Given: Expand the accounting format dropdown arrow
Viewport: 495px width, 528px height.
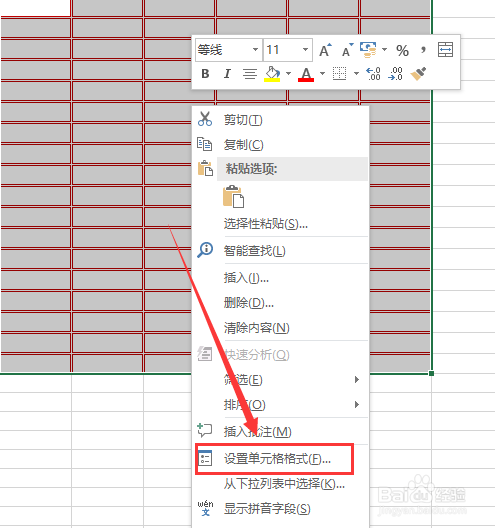Looking at the screenshot, I should click(x=384, y=50).
